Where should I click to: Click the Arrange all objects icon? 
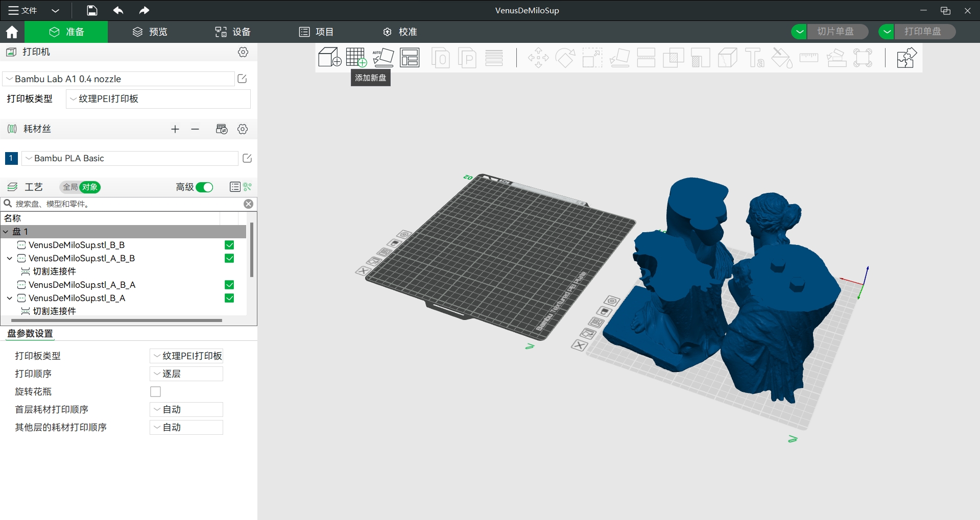pos(410,57)
